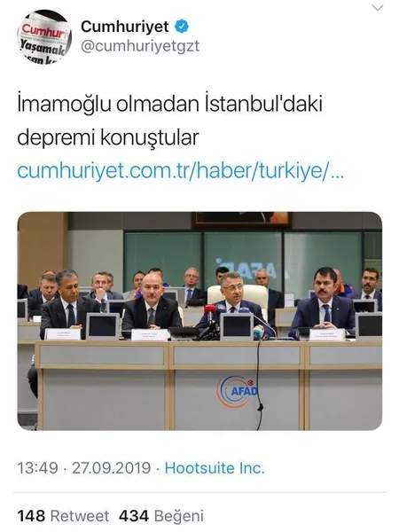Click the teal microphone on the desk

point(258,330)
